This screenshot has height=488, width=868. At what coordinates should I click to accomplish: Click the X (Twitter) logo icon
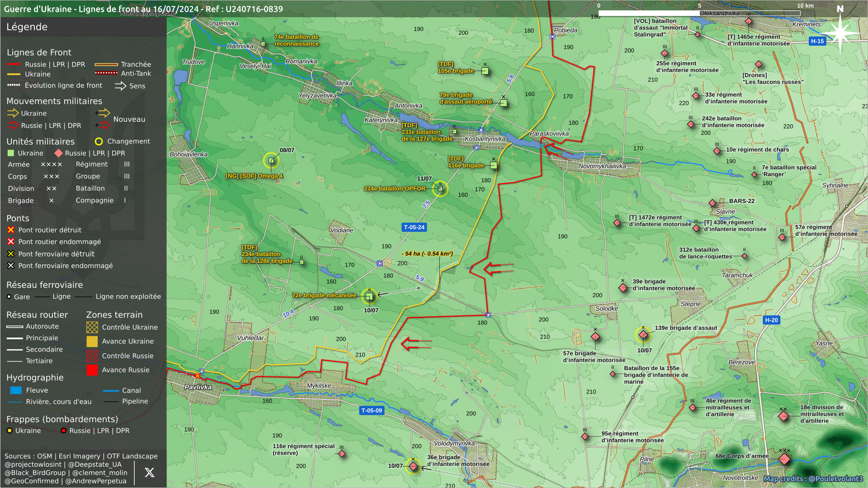(x=150, y=473)
